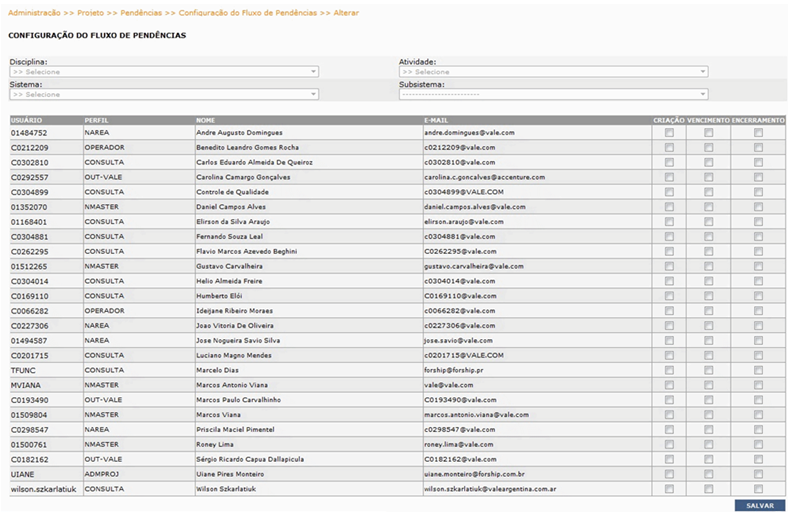Click the name Gustavo Carvalheira

pos(229,266)
